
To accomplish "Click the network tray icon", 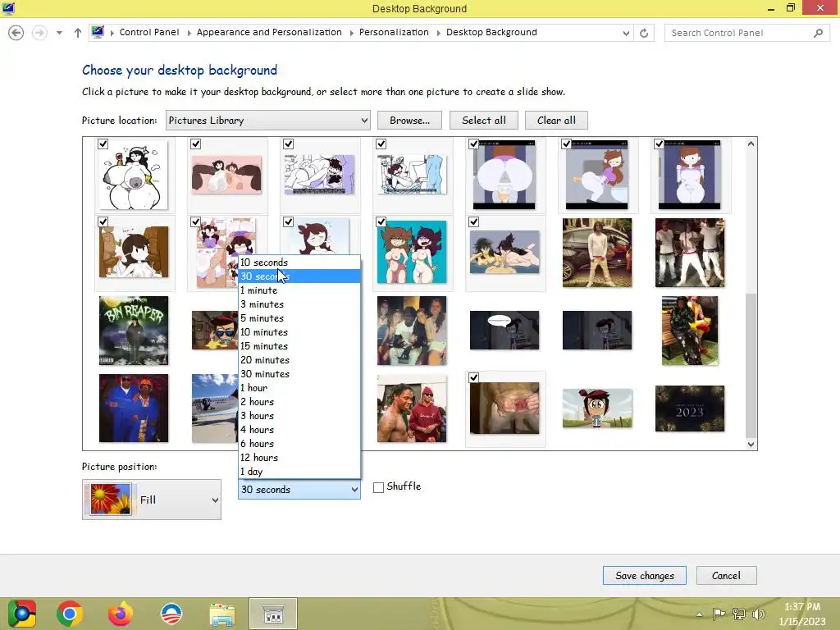I will point(739,614).
